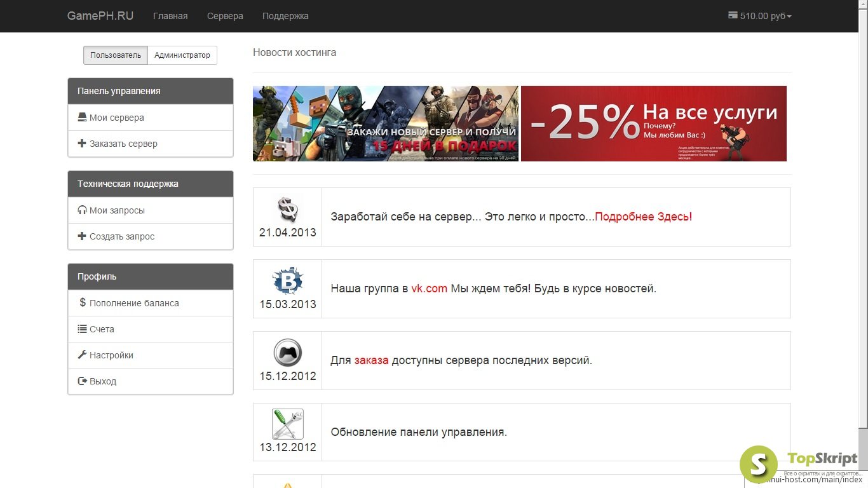868x488 pixels.
Task: Click the VK logo news icon
Action: (288, 281)
